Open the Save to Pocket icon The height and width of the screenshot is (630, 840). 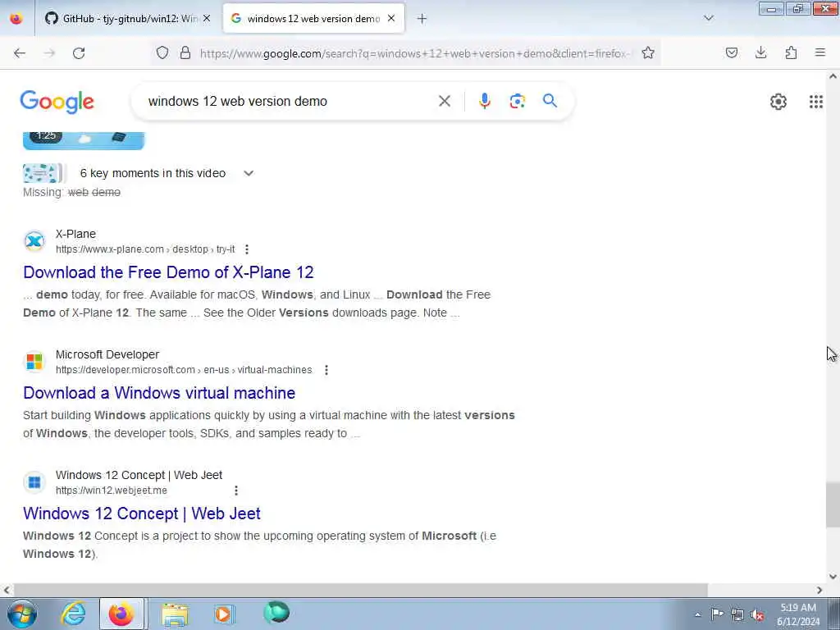click(x=732, y=52)
